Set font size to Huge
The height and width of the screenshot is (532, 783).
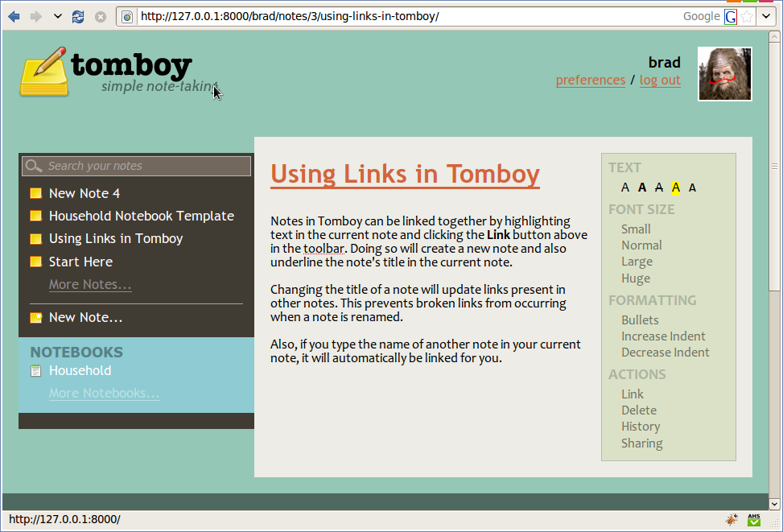click(636, 278)
